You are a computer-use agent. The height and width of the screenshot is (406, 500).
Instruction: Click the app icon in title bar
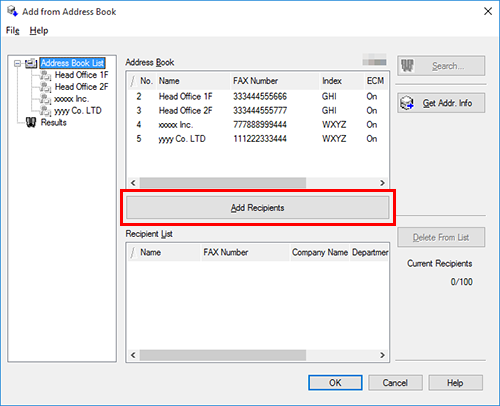[12, 11]
